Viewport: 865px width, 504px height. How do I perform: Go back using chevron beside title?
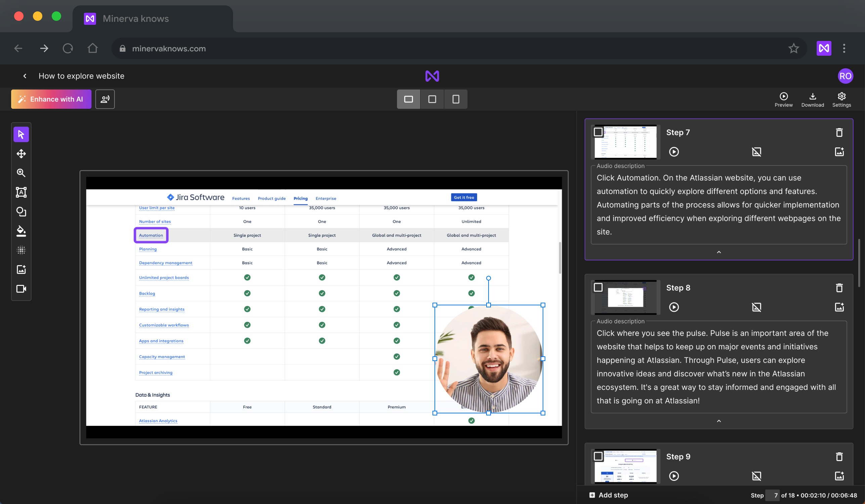[x=25, y=76]
